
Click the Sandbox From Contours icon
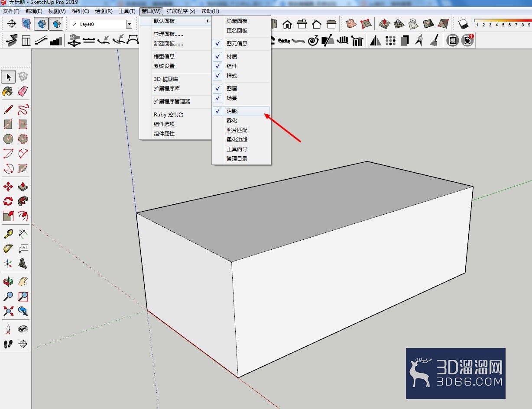[351, 23]
